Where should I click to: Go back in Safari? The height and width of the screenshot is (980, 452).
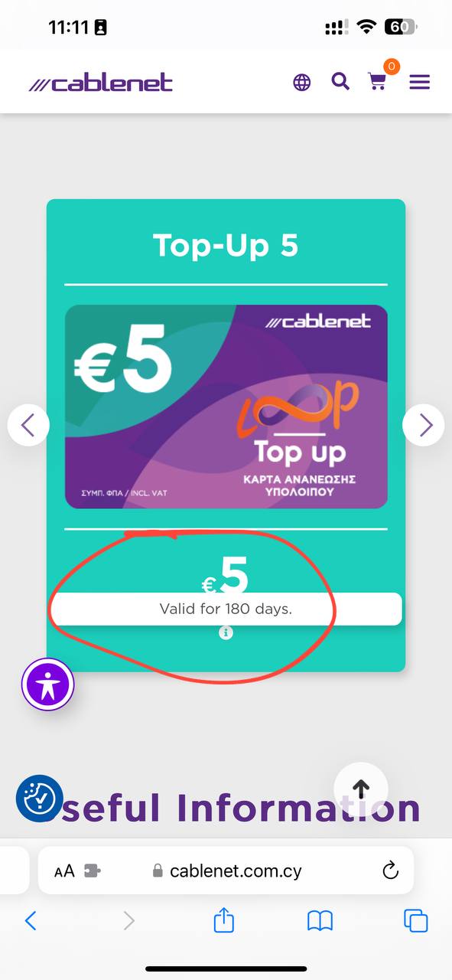tap(31, 920)
